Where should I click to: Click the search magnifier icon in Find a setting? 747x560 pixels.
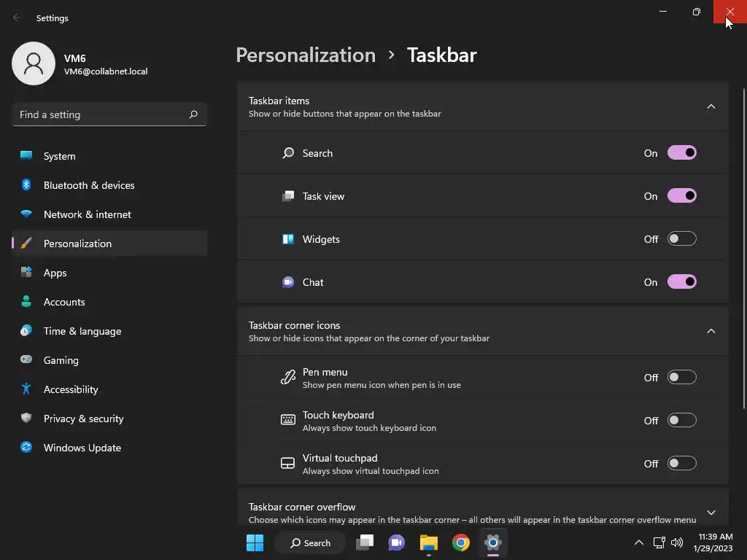click(193, 114)
